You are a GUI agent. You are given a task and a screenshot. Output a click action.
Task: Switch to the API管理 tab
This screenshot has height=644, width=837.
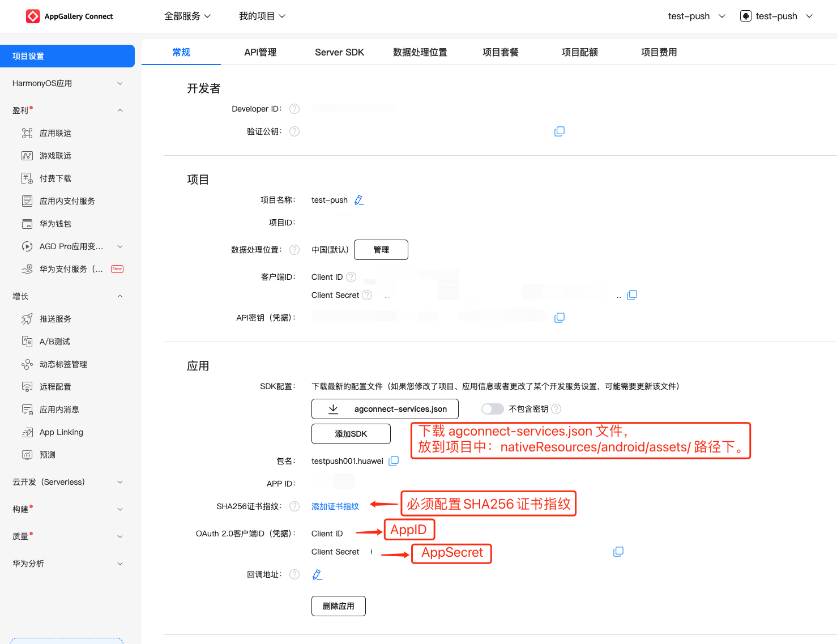(x=261, y=52)
